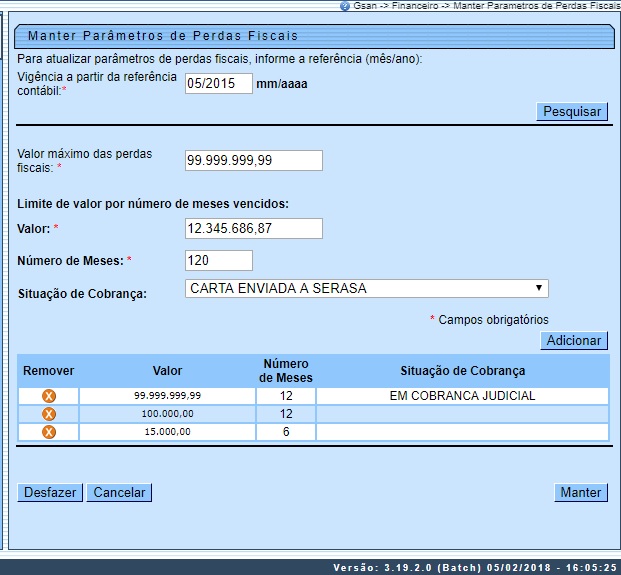Focus the Vigência referência contábil field
The width and height of the screenshot is (621, 575).
pos(219,84)
